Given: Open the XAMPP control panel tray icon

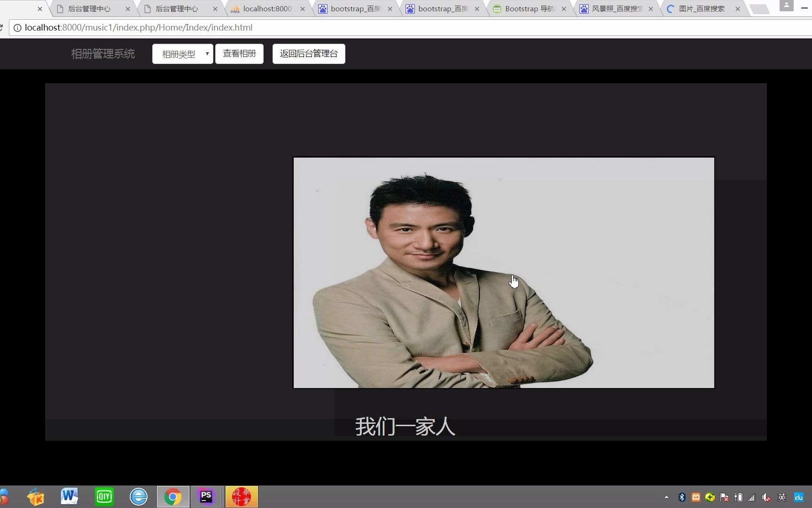Looking at the screenshot, I should 696,497.
